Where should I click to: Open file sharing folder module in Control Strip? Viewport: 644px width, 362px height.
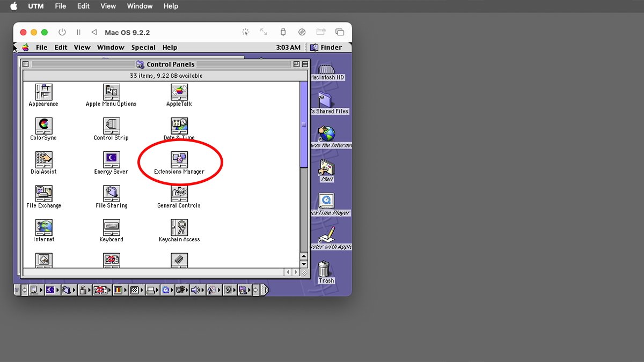pyautogui.click(x=68, y=290)
